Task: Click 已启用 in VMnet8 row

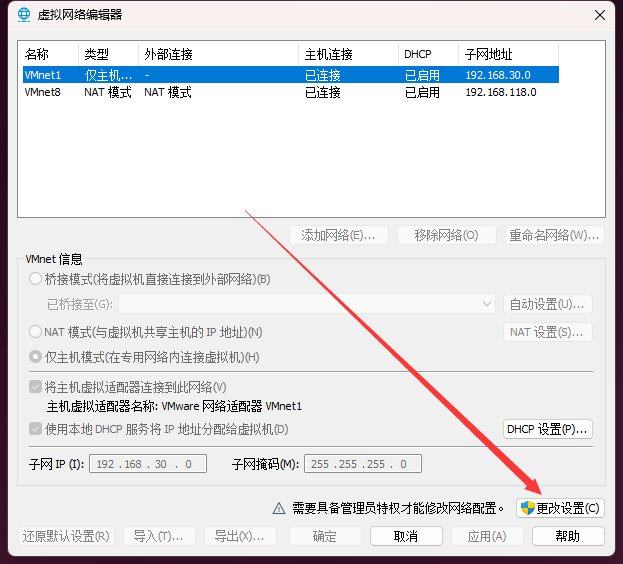Action: (x=422, y=92)
